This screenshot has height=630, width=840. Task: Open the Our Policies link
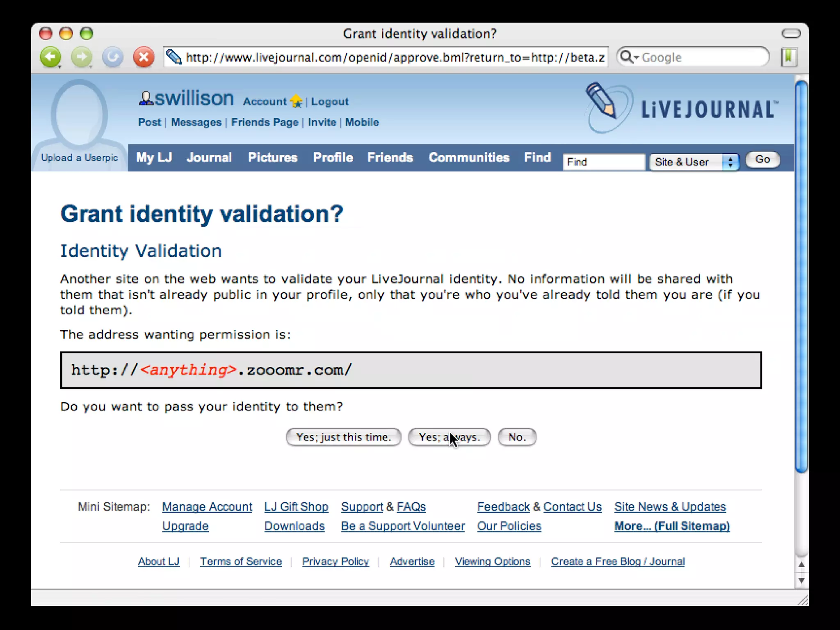(509, 526)
